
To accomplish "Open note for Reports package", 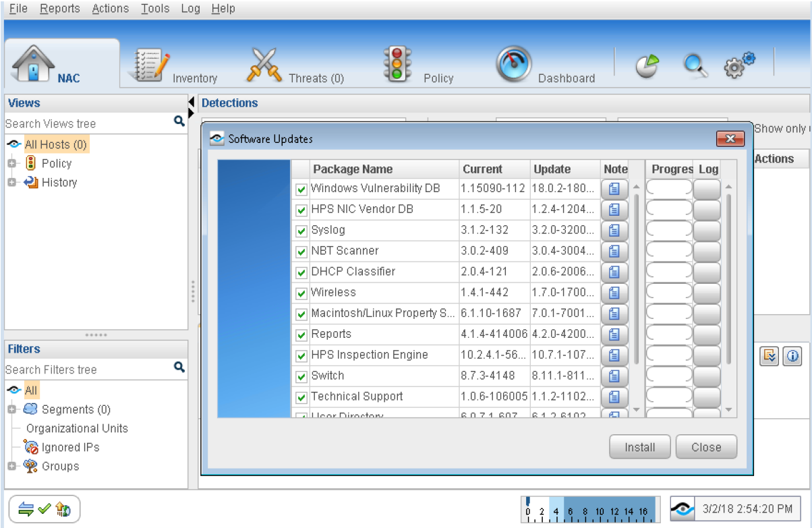I will click(x=614, y=335).
